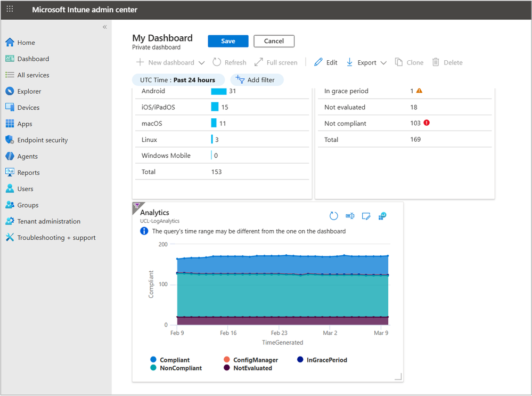Click the Add filter button
The height and width of the screenshot is (396, 532).
tap(257, 80)
